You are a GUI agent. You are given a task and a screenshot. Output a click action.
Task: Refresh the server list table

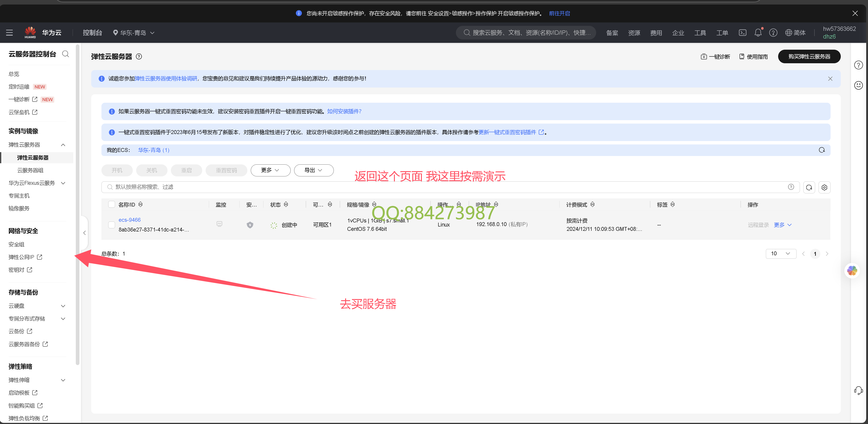pos(809,188)
